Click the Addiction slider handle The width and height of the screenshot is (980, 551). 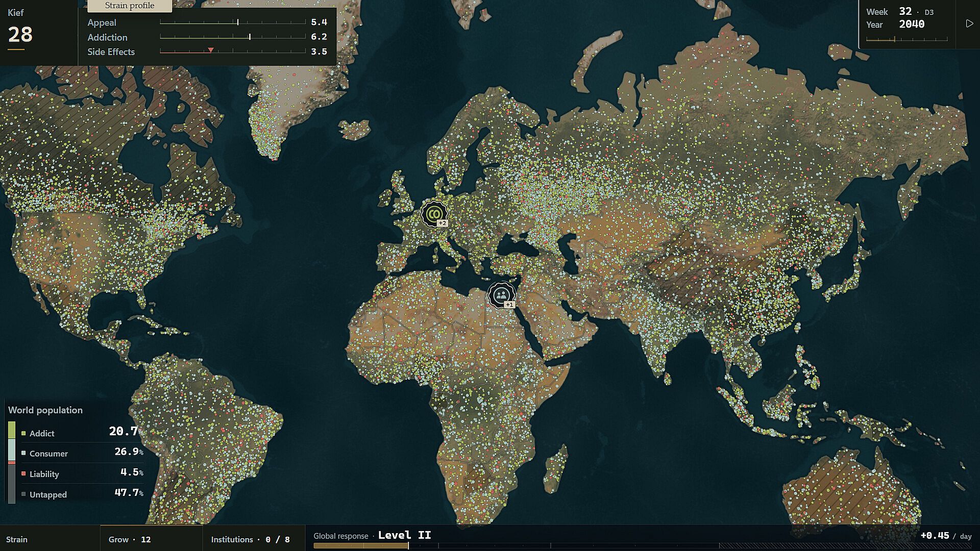tap(250, 37)
